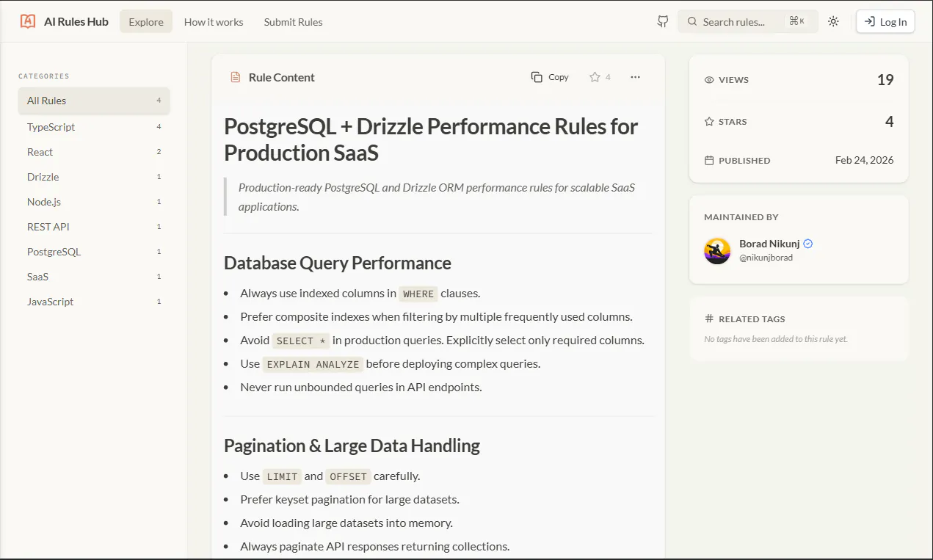Click the verified badge beside Borad Nikunj
This screenshot has height=560, width=933.
point(808,244)
